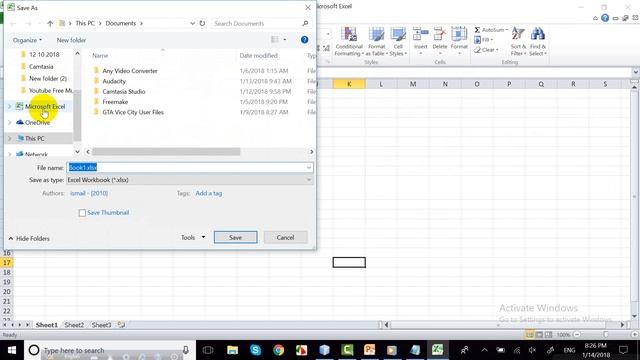Open Task View on the taskbar
Screen dimensions: 640x360
tap(208, 350)
